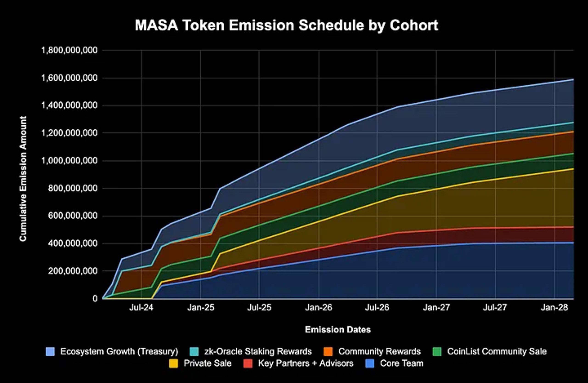Click the Cumulative Emission Amount axis title
The width and height of the screenshot is (588, 383).
coord(23,179)
